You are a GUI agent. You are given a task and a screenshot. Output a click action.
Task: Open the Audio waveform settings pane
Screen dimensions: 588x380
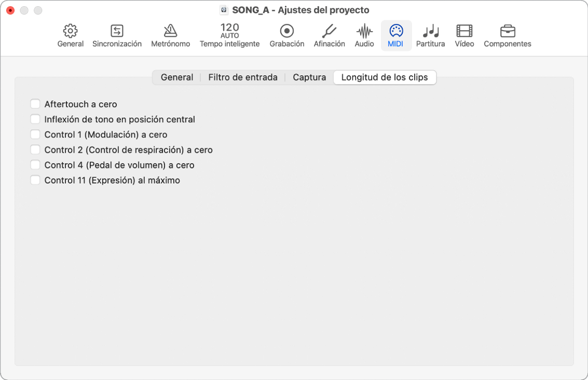[364, 36]
